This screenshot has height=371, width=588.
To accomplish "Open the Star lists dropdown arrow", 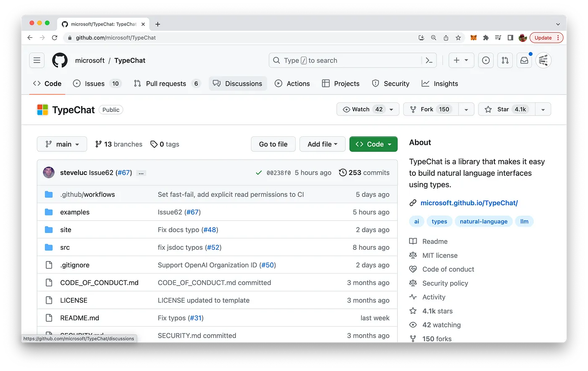I will [x=543, y=109].
